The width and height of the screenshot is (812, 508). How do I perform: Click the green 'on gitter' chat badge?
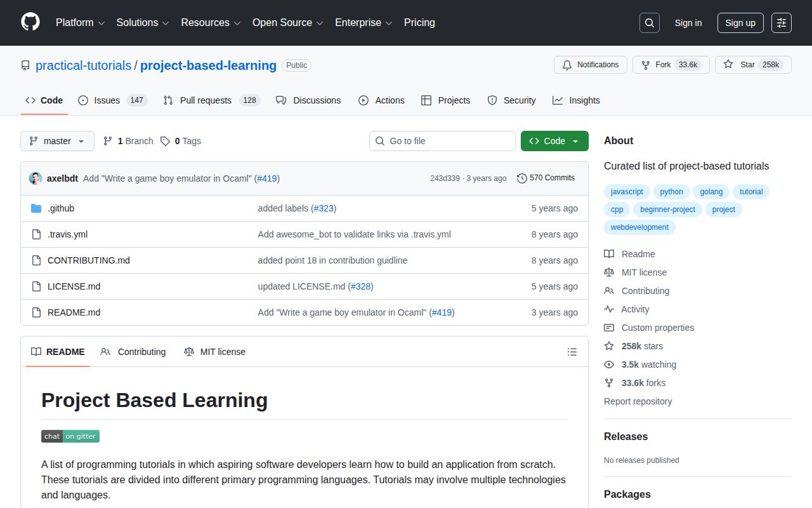[x=81, y=436]
